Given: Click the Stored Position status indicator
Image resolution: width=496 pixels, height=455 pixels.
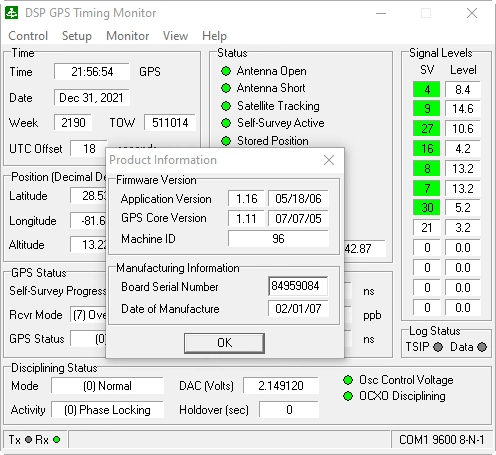Looking at the screenshot, I should (x=226, y=141).
